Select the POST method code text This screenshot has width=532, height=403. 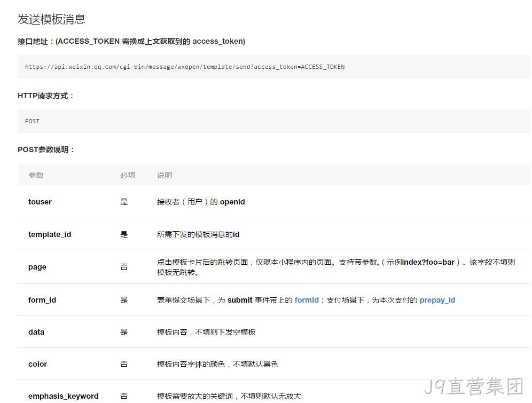pos(32,121)
